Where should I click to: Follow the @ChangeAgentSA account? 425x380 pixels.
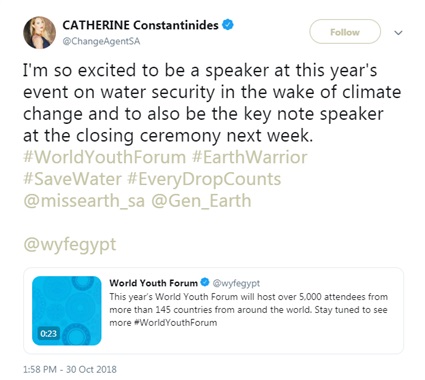(x=345, y=32)
